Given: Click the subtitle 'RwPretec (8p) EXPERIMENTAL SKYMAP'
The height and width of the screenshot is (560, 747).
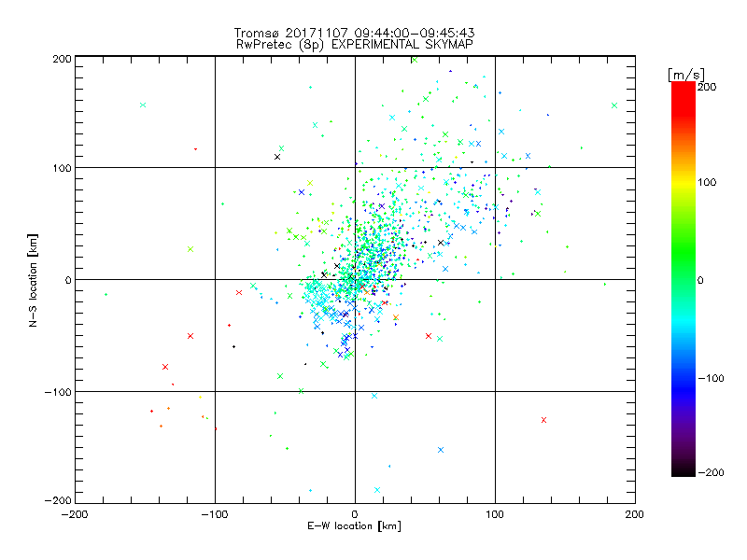Looking at the screenshot, I should coord(355,45).
